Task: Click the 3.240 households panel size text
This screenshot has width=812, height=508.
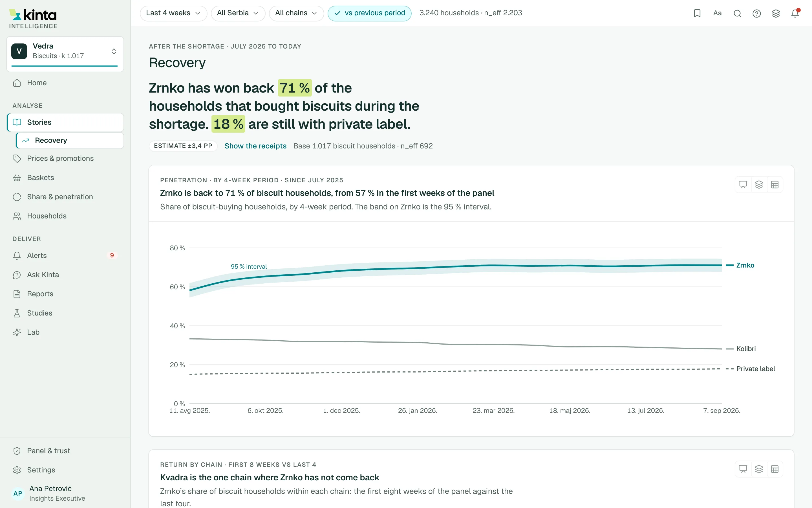Action: pyautogui.click(x=470, y=13)
